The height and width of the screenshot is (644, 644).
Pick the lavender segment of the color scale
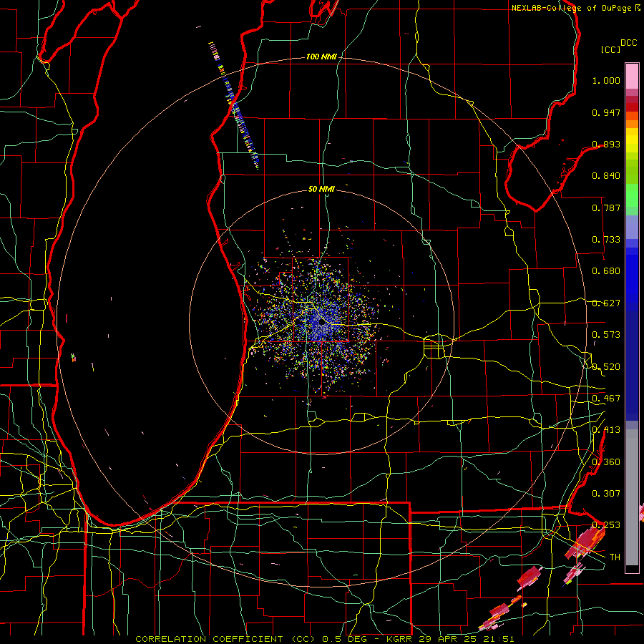(x=632, y=227)
